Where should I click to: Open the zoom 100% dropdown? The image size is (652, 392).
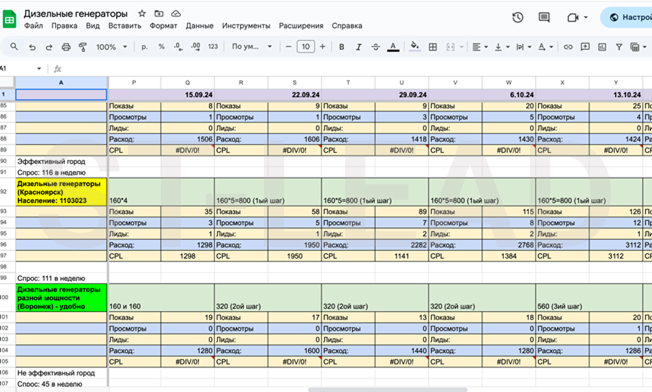(111, 47)
